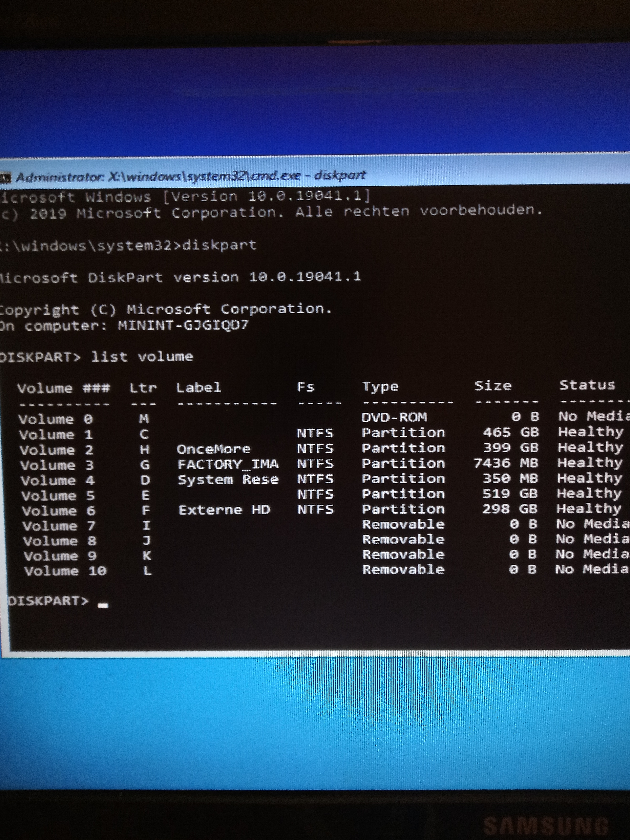The width and height of the screenshot is (630, 840).
Task: Click the 'Type' column header
Action: click(x=380, y=387)
